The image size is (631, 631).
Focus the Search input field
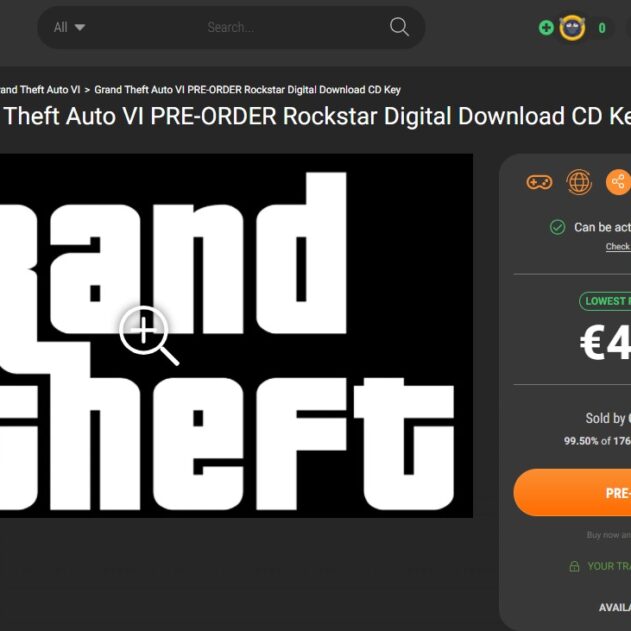click(231, 27)
